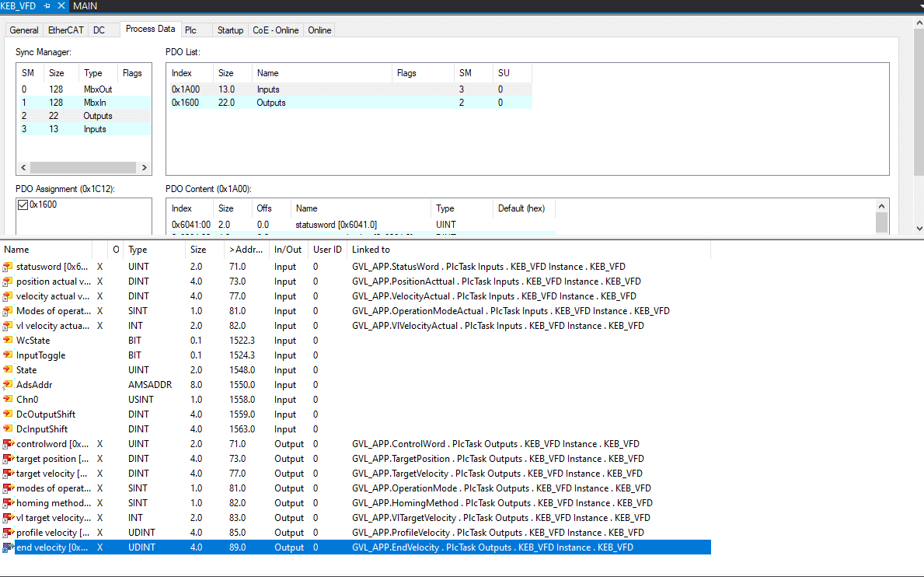
Task: Pin the KEB_VFD document tab
Action: click(x=47, y=6)
